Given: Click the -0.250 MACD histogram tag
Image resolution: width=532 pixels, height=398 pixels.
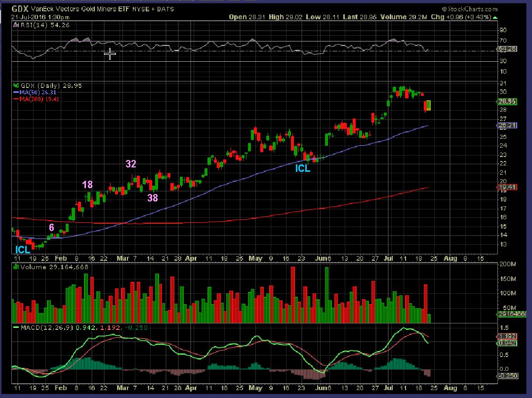Looking at the screenshot, I should tap(508, 376).
